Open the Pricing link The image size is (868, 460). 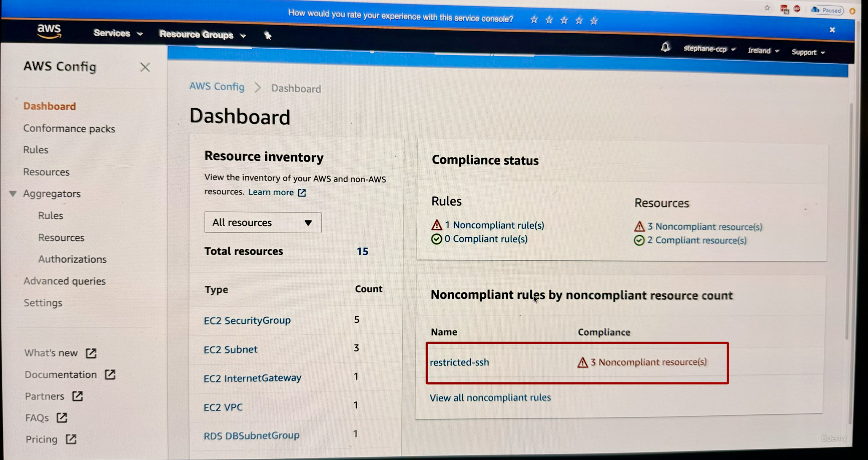point(42,439)
